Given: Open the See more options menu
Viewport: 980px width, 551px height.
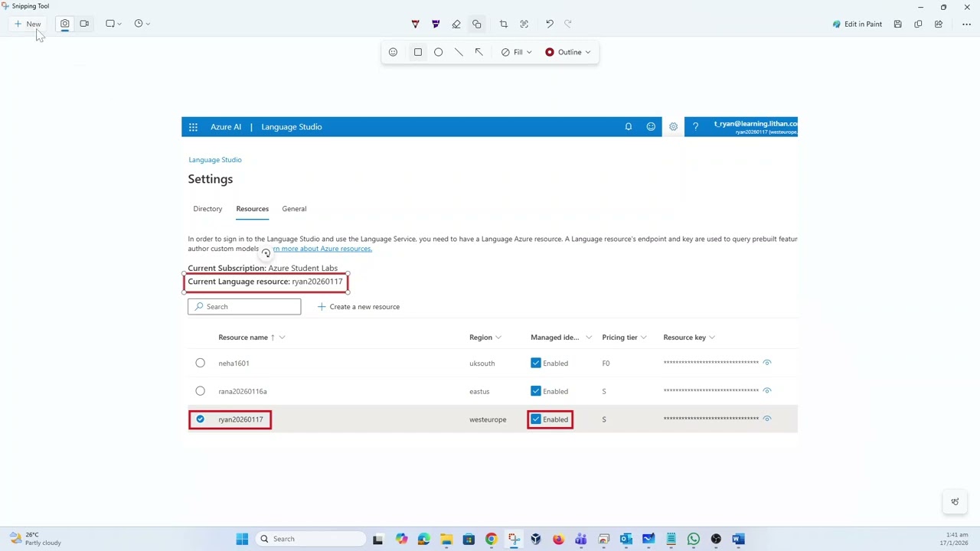Looking at the screenshot, I should [x=966, y=24].
